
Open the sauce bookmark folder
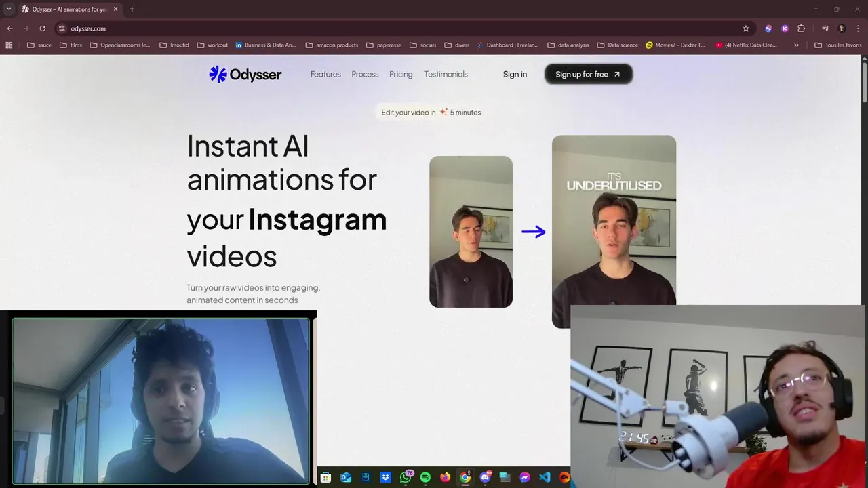pyautogui.click(x=39, y=45)
